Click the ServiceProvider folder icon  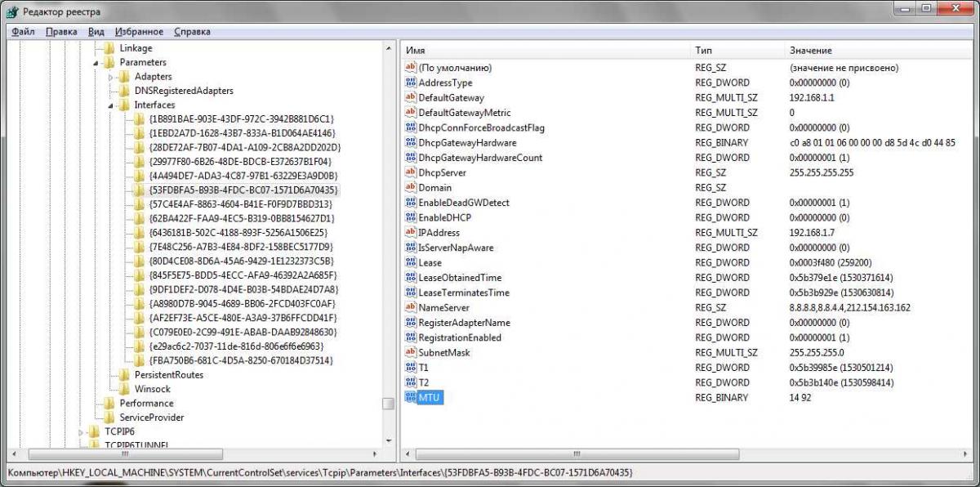tap(109, 418)
